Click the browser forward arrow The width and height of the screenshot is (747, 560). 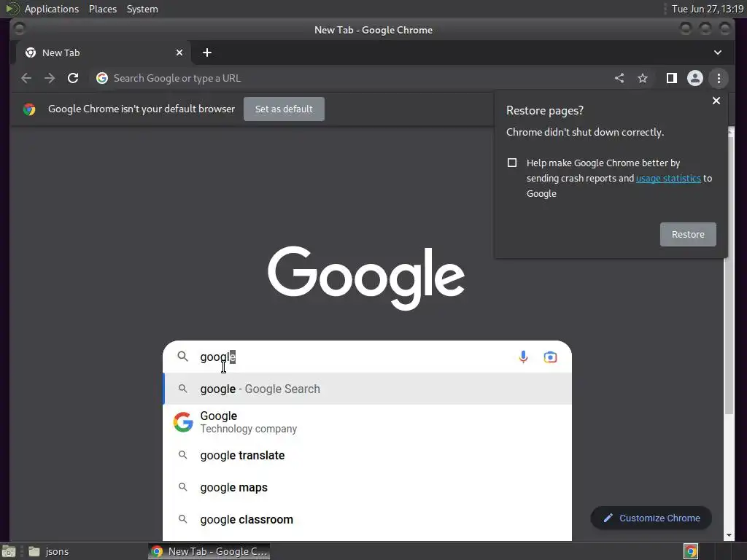coord(50,78)
